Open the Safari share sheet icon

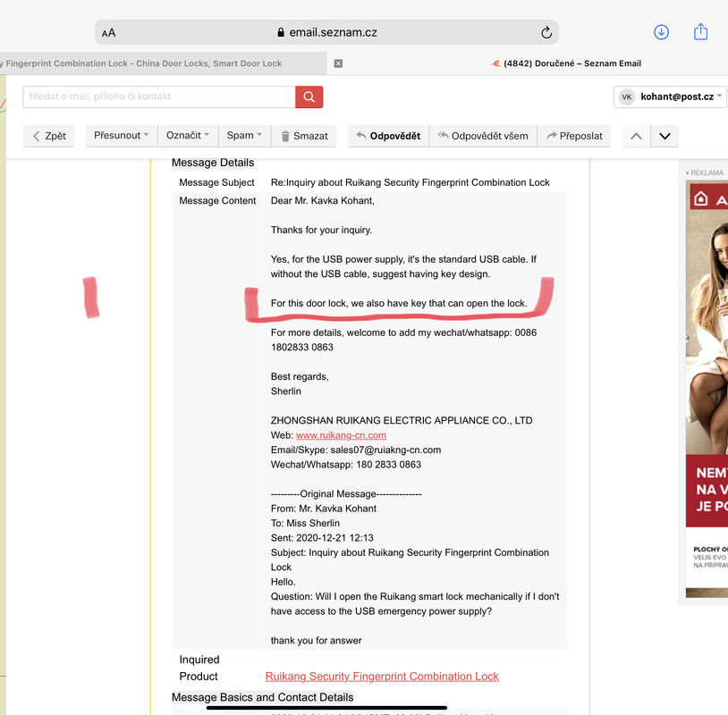(700, 31)
